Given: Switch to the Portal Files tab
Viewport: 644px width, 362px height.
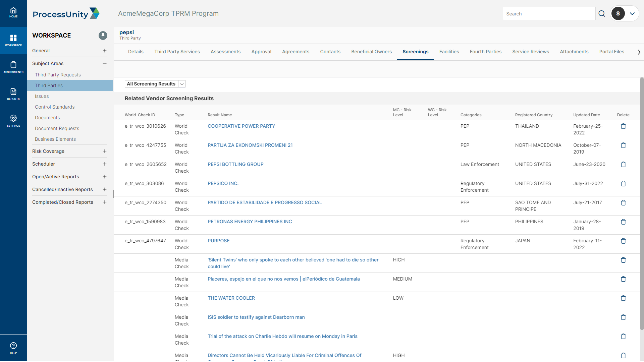Looking at the screenshot, I should point(611,52).
